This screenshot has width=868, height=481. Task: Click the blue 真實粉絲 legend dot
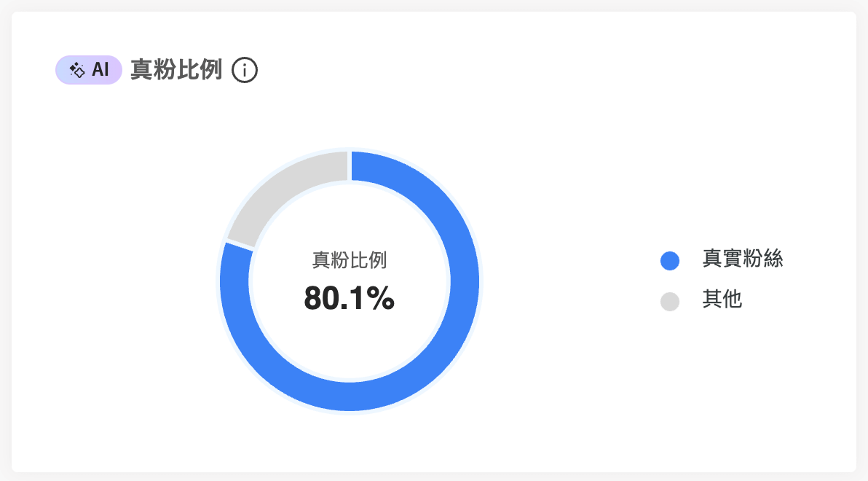[x=670, y=260]
